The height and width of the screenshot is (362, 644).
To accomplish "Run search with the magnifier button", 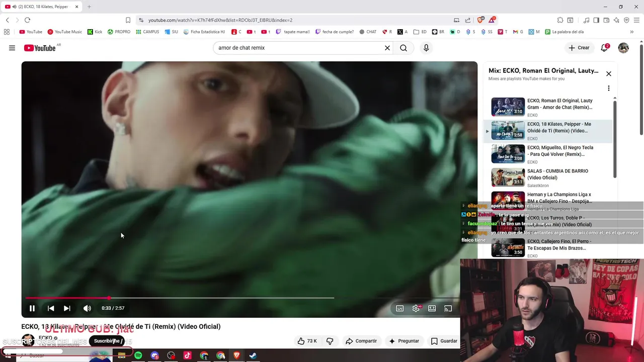I will (x=404, y=48).
